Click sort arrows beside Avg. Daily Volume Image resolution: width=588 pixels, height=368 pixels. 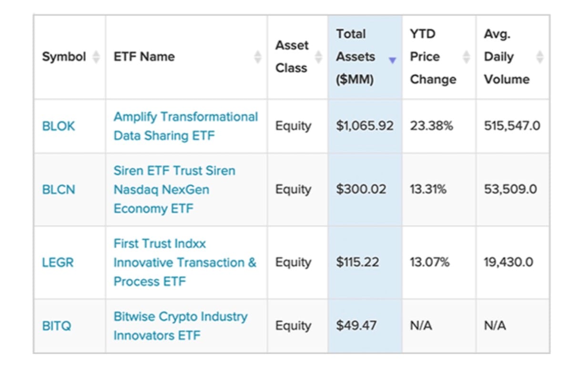(540, 57)
